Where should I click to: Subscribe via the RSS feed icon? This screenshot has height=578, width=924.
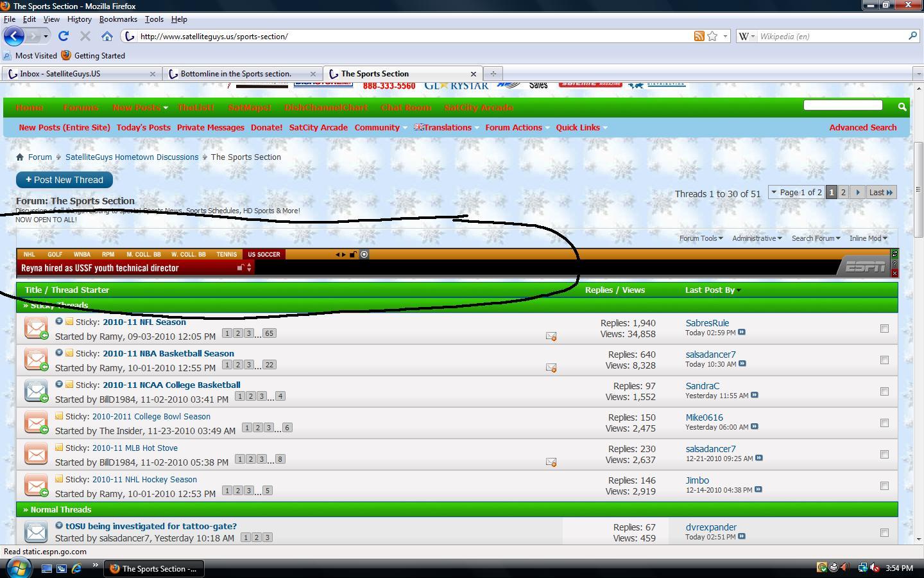699,36
